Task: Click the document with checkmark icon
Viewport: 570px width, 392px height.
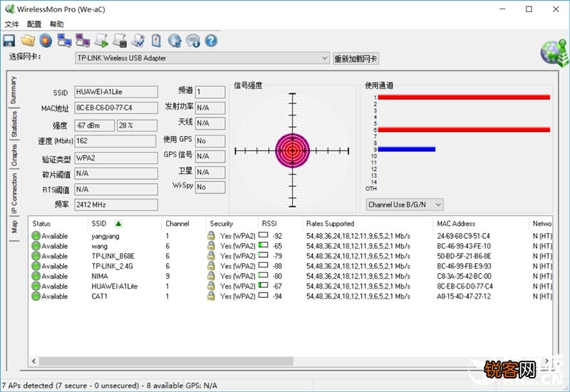Action: tap(138, 41)
